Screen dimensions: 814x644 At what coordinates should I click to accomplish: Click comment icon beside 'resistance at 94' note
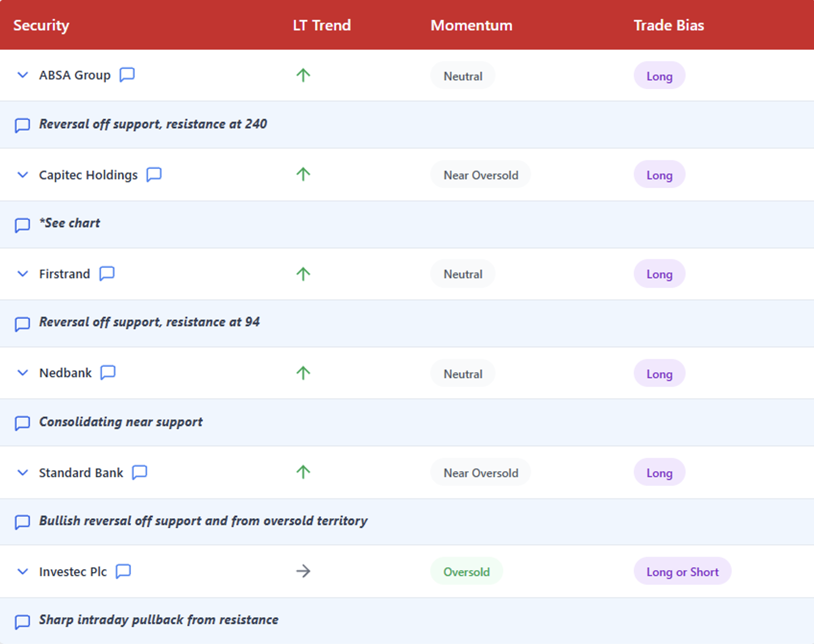pyautogui.click(x=22, y=323)
